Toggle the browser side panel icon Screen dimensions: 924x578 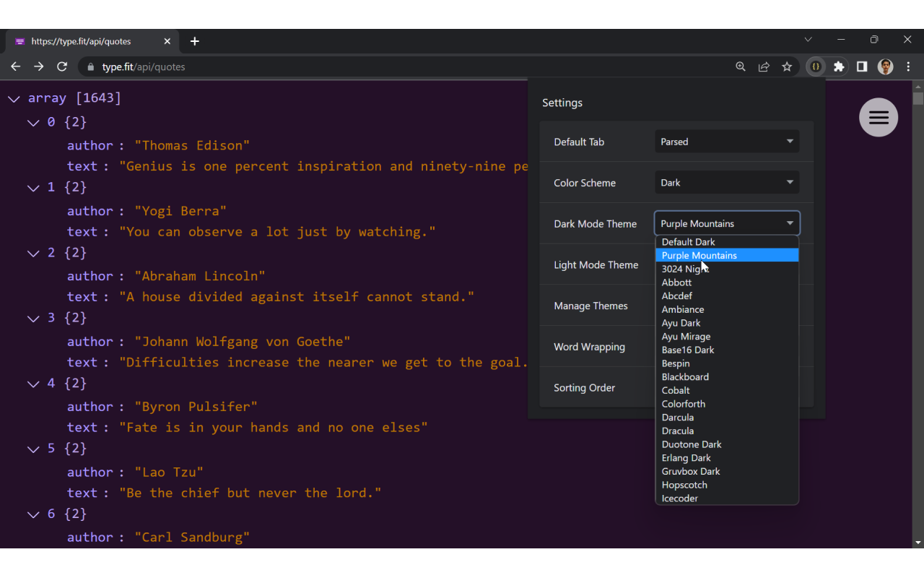tap(862, 66)
